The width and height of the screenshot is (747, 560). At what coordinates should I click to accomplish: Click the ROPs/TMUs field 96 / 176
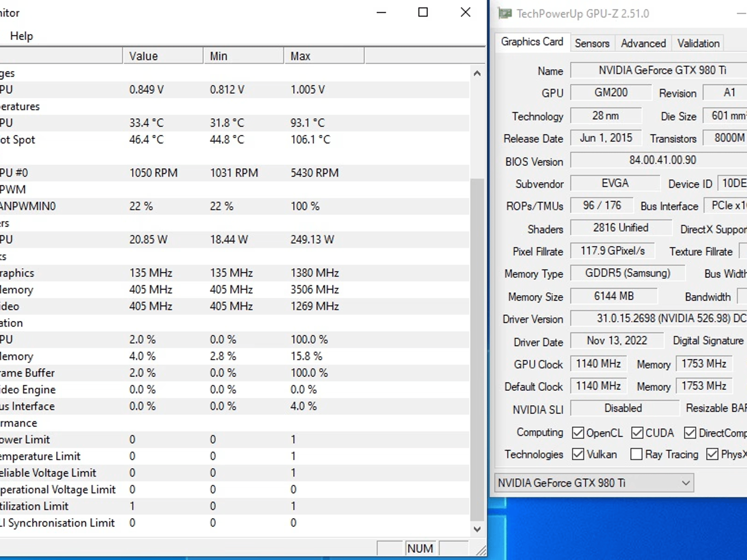click(x=602, y=205)
